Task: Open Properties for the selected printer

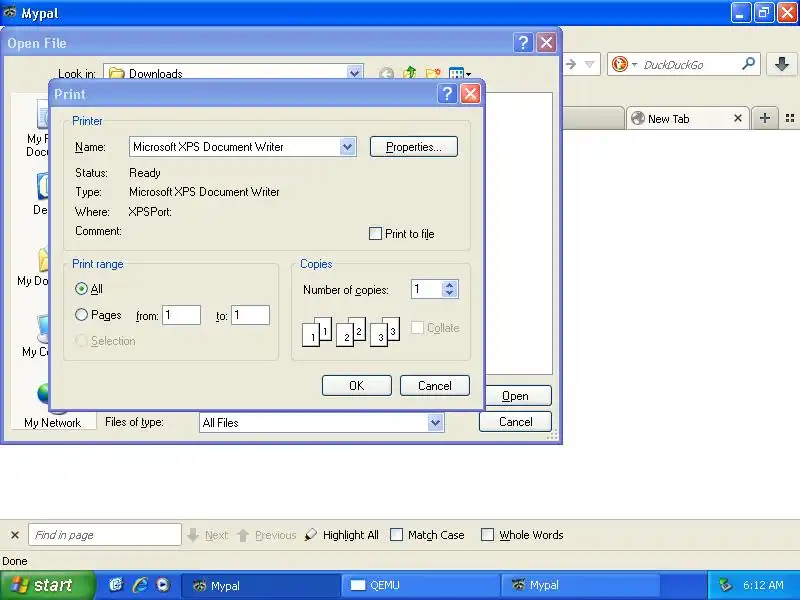Action: point(413,147)
